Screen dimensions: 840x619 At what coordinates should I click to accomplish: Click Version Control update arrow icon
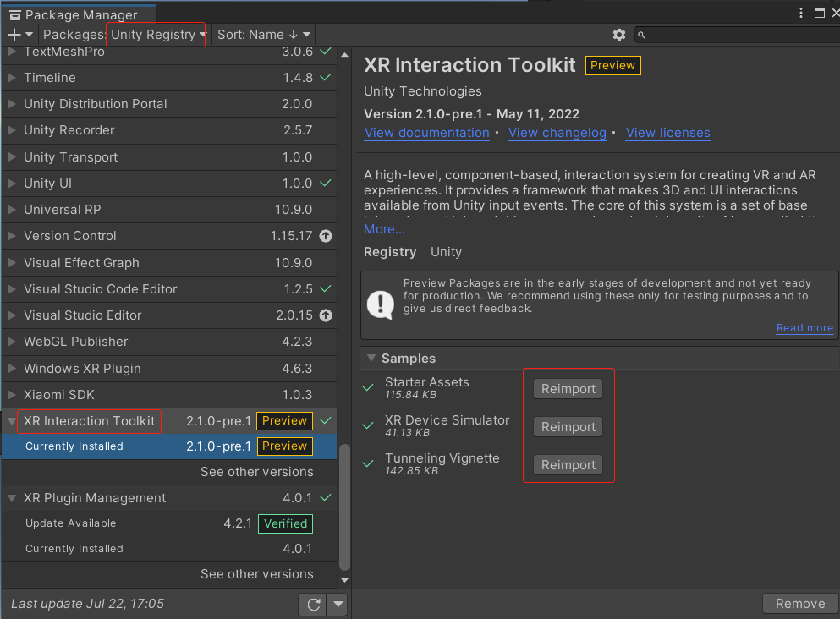click(x=326, y=237)
